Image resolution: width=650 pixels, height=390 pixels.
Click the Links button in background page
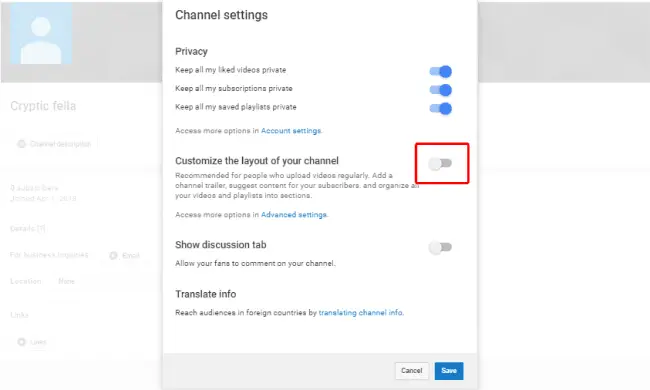pyautogui.click(x=32, y=342)
